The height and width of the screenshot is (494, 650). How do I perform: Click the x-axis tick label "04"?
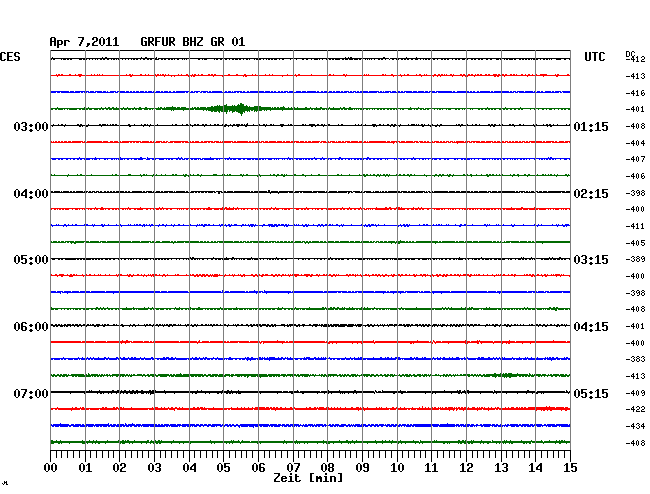click(x=189, y=468)
